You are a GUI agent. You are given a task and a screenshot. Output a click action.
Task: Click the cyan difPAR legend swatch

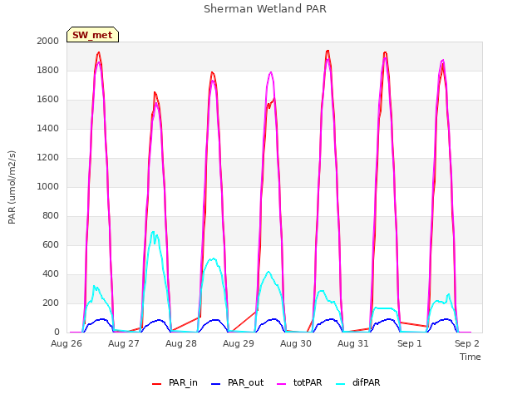[340, 384]
